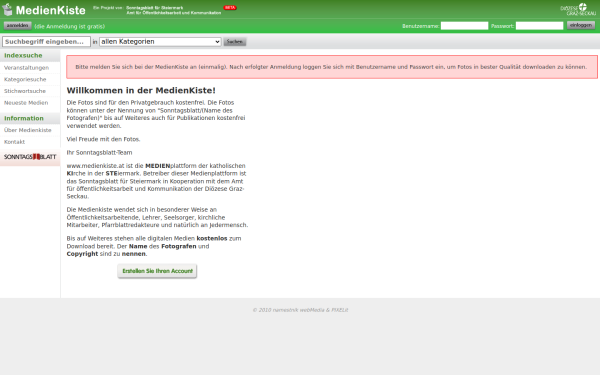This screenshot has height=375, width=600.
Task: Click '(die Anmeldung ist gratis)' text
Action: 70,26
